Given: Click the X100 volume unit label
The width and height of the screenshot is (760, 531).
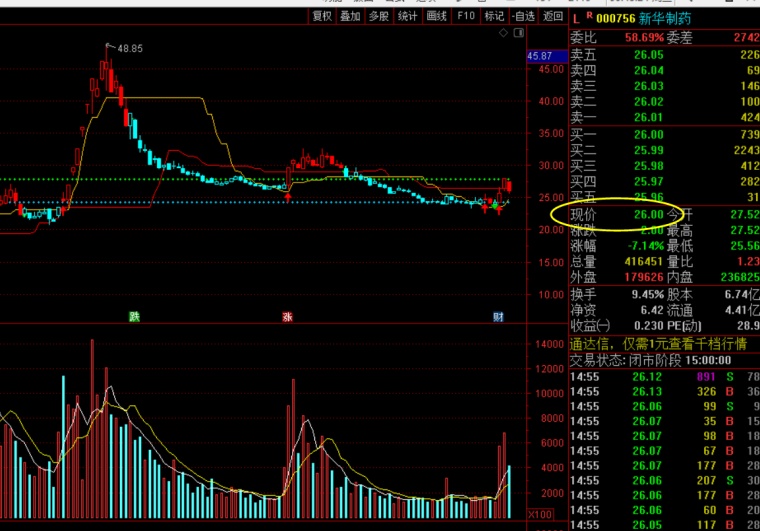Looking at the screenshot, I should pyautogui.click(x=539, y=514).
